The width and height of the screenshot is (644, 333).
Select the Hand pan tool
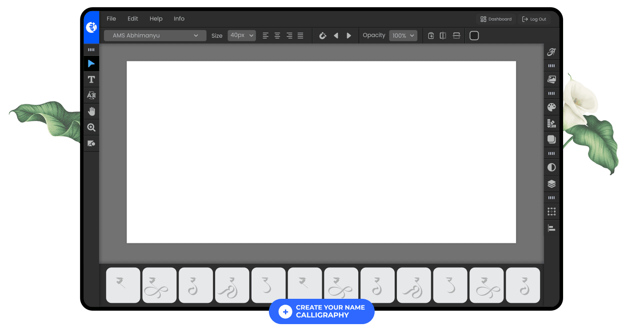(x=91, y=111)
